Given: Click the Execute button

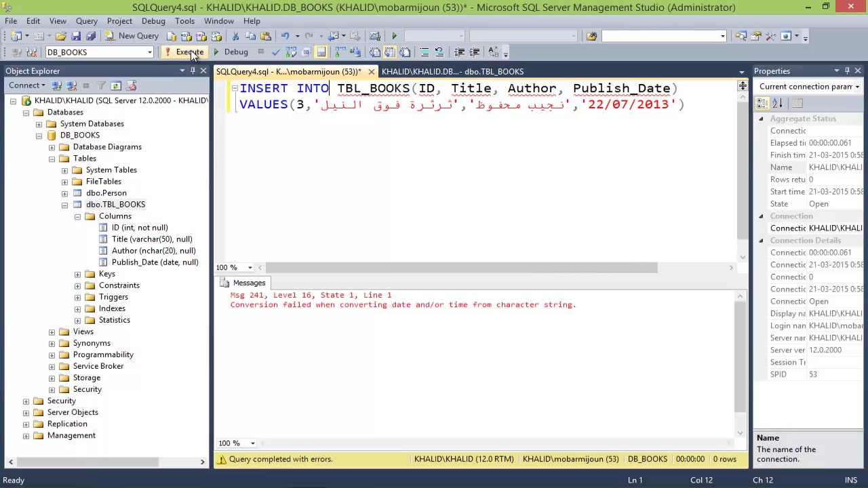Looking at the screenshot, I should (184, 52).
